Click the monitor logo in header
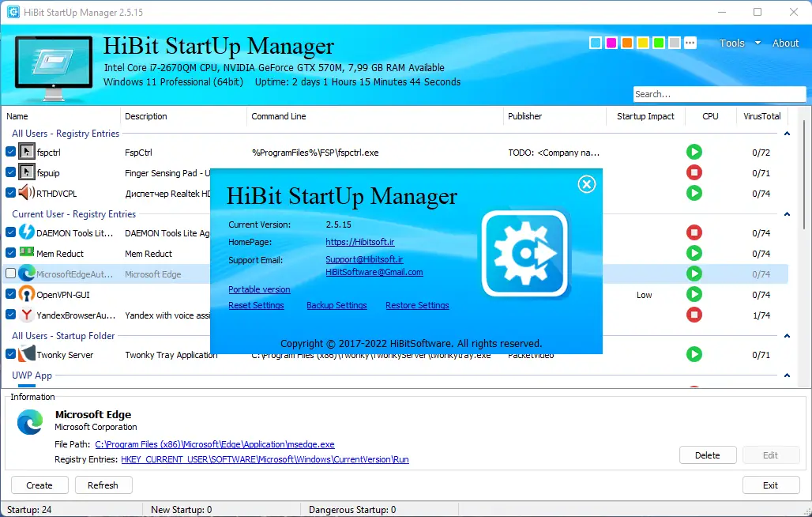This screenshot has width=812, height=517. pyautogui.click(x=54, y=67)
